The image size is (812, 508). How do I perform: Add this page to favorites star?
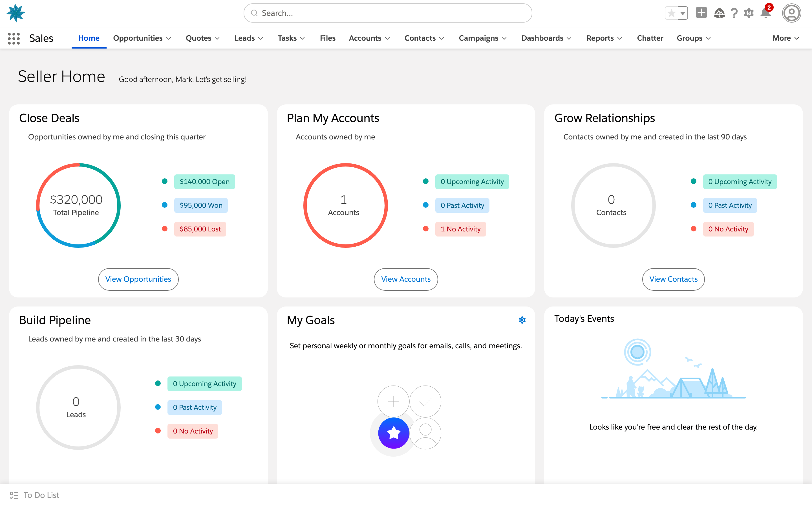pos(671,13)
